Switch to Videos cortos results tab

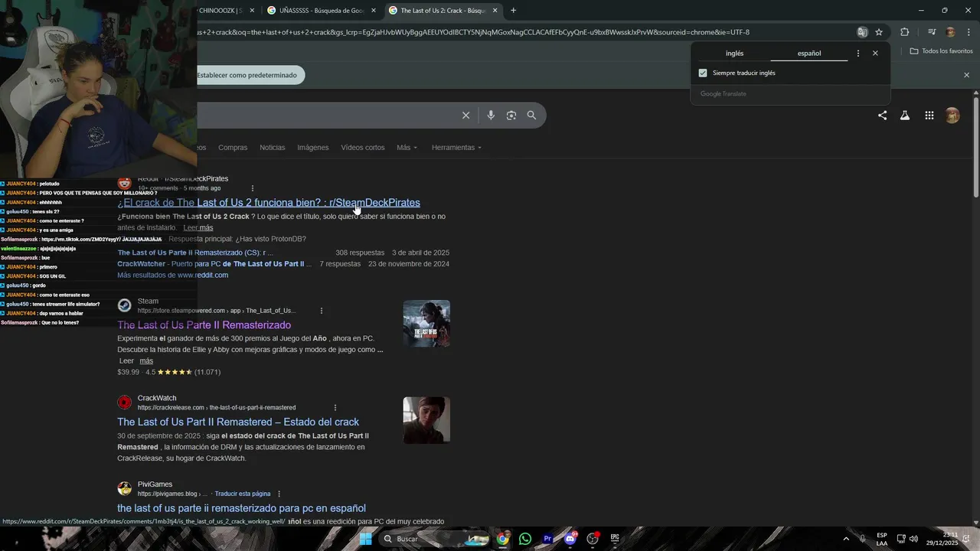click(363, 148)
